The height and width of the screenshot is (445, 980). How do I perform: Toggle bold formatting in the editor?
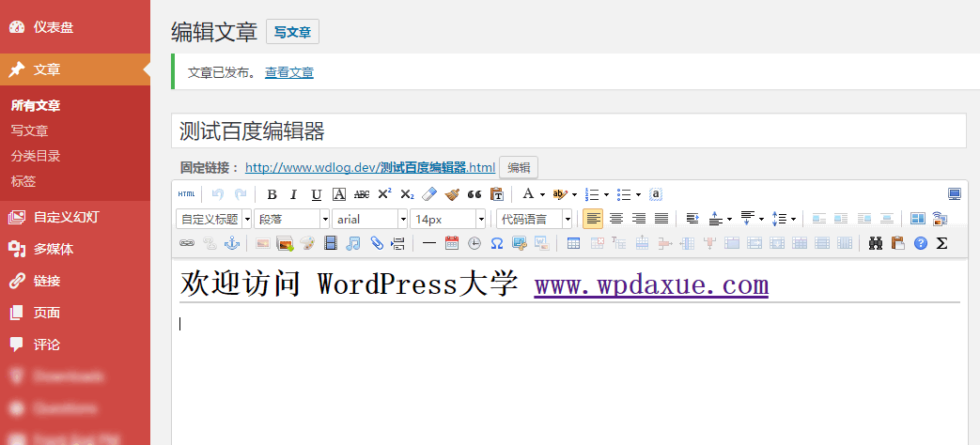tap(272, 194)
